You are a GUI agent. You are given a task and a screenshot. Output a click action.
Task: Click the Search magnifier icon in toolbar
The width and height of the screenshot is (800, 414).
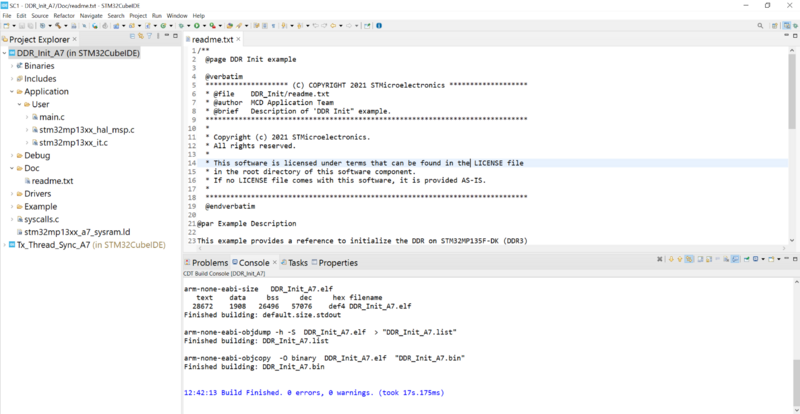point(760,26)
